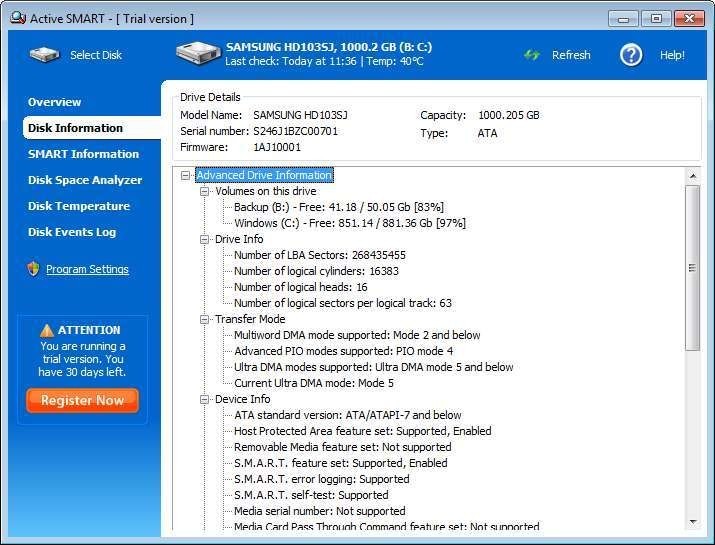
Task: Select the Drive Info tree item
Action: coord(239,239)
